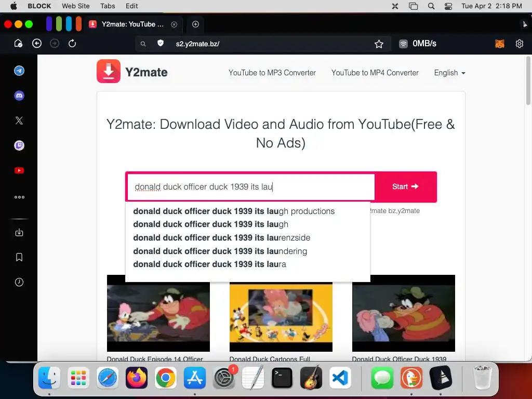Open the downloads panel icon

pyautogui.click(x=19, y=232)
